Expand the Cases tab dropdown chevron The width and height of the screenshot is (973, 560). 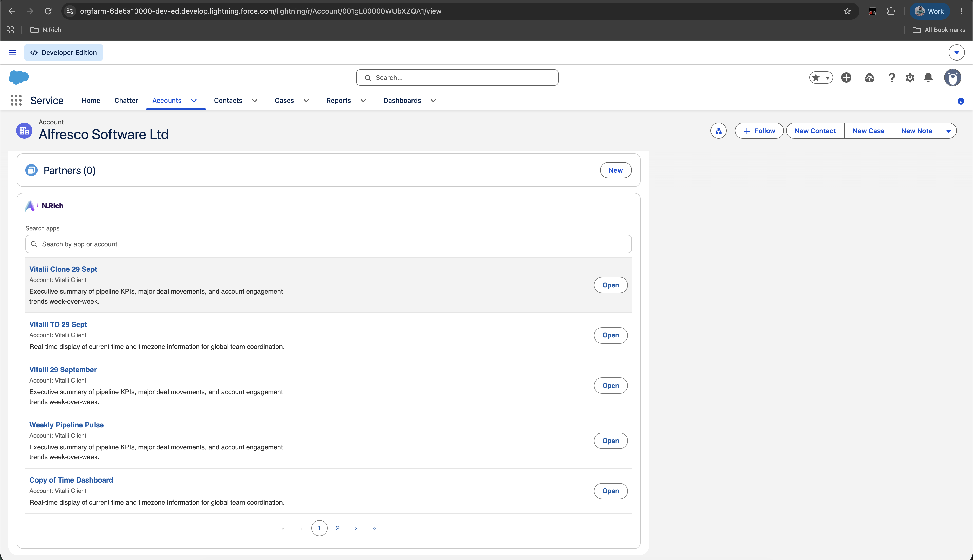pos(306,101)
